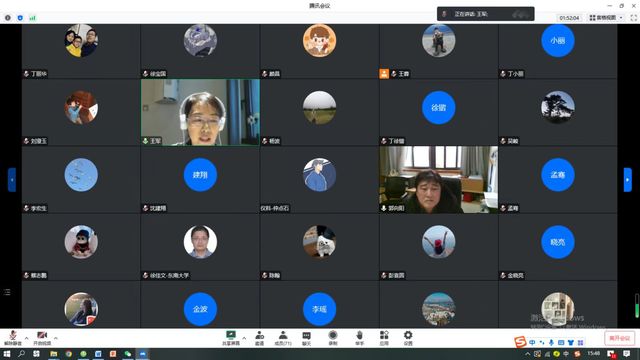This screenshot has width=640, height=360.
Task: Open WeChat in the Windows taskbar
Action: click(x=128, y=354)
